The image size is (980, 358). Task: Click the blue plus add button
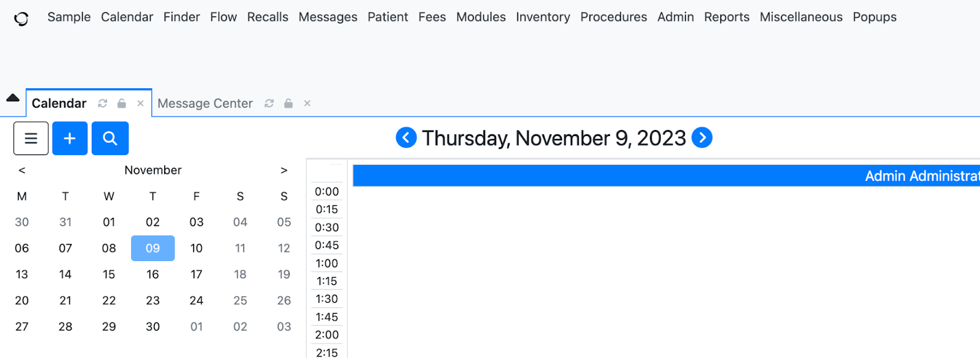pos(70,138)
